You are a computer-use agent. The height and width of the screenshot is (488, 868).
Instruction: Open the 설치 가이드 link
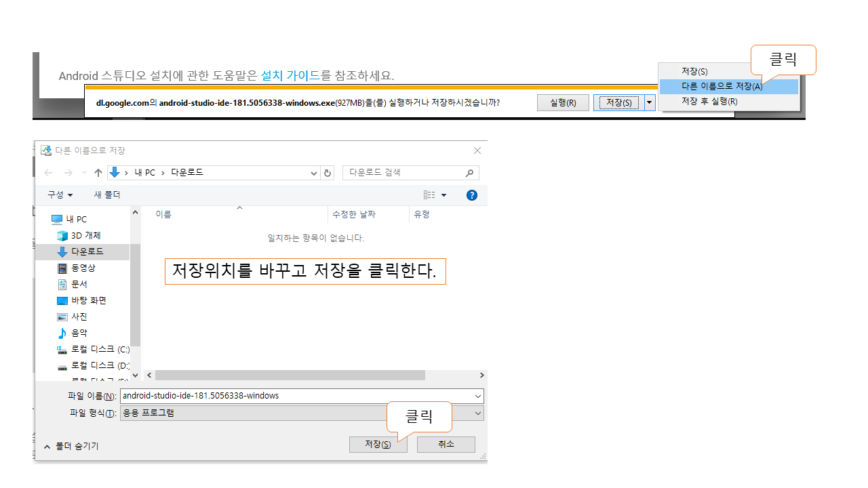coord(290,75)
